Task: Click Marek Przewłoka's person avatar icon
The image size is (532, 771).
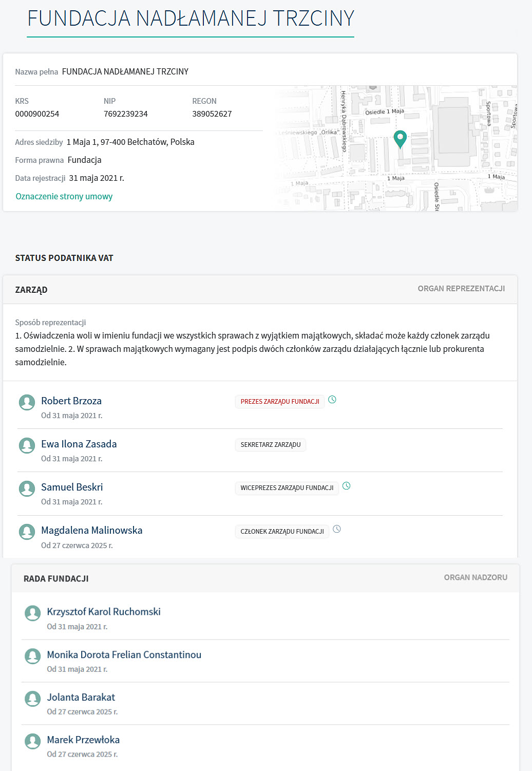Action: pyautogui.click(x=33, y=741)
